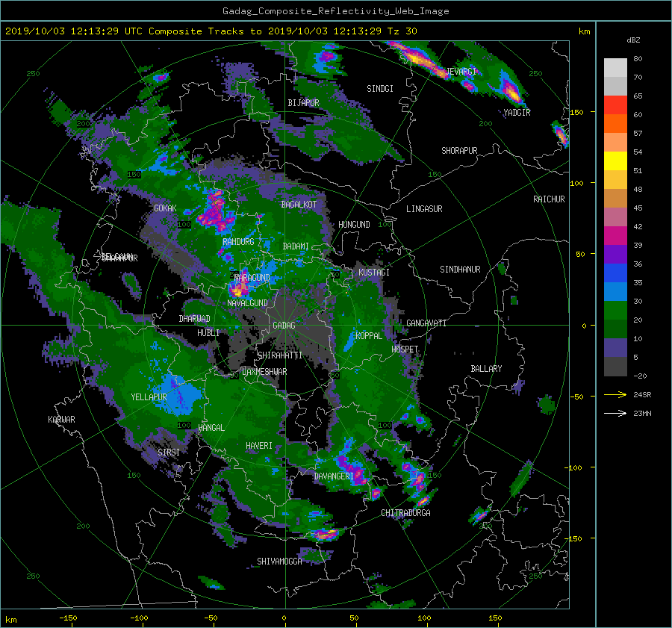The image size is (672, 628).
Task: Click the SINDHANUR city label
Action: (x=460, y=270)
